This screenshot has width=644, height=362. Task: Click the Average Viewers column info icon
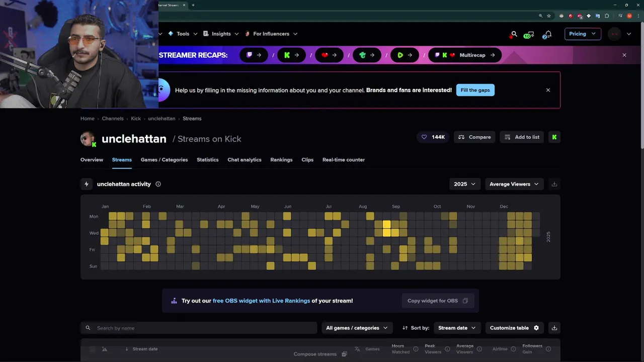click(479, 349)
